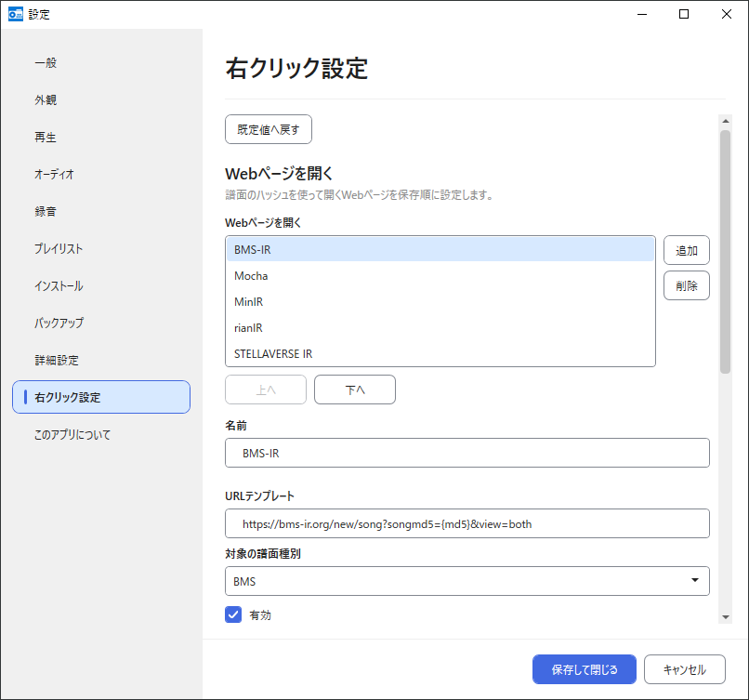
Task: Select STELLAVERSE IR in the list
Action: (440, 353)
